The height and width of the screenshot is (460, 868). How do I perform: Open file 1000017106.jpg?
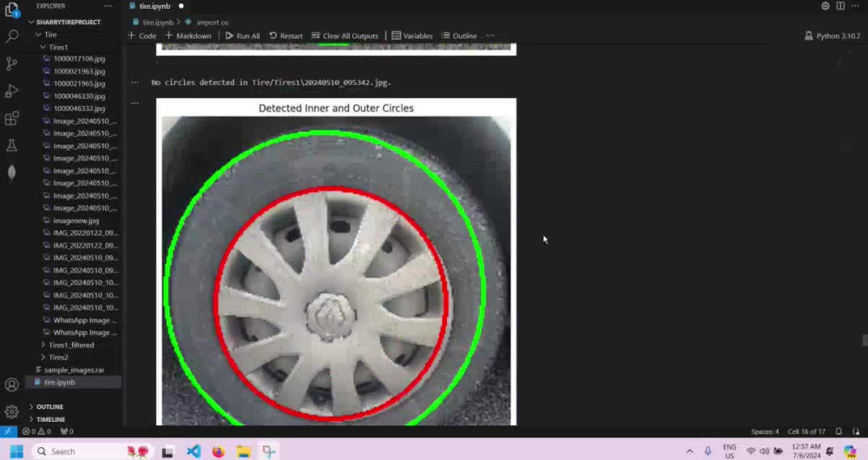coord(79,59)
